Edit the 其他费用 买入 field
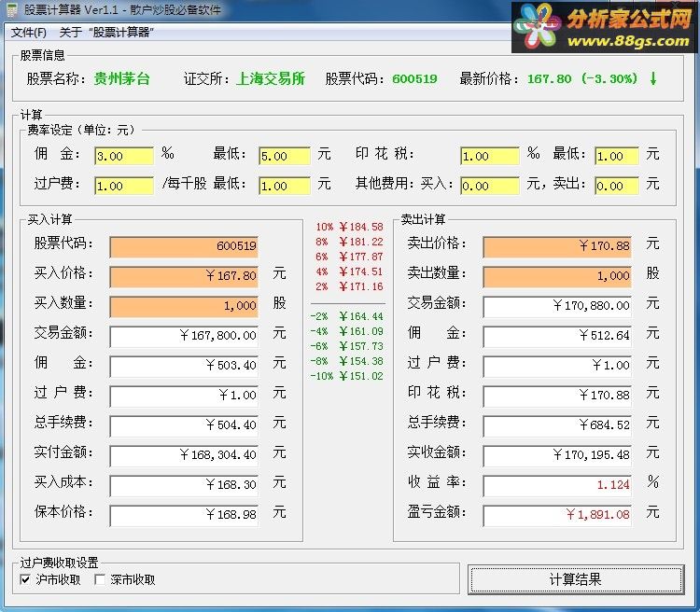 tap(490, 186)
